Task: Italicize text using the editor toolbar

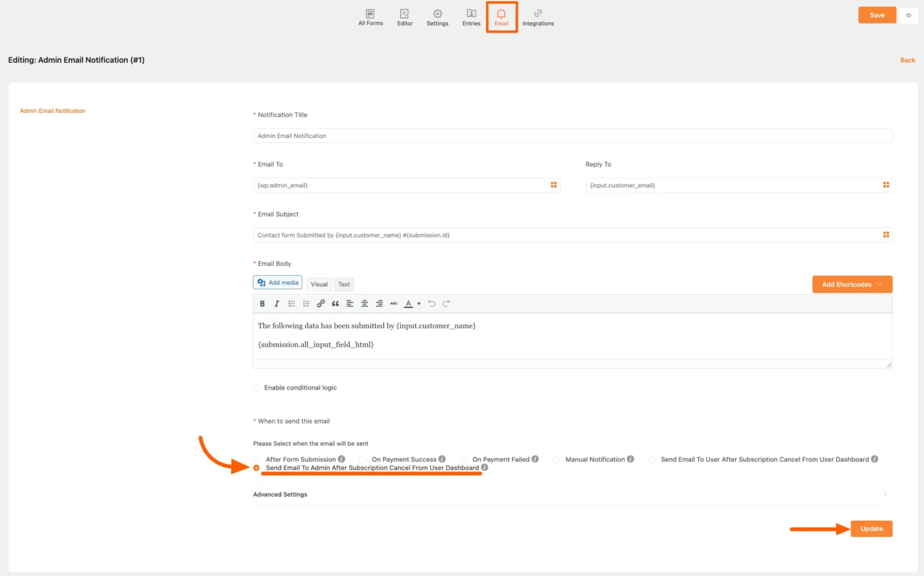Action: [x=276, y=303]
